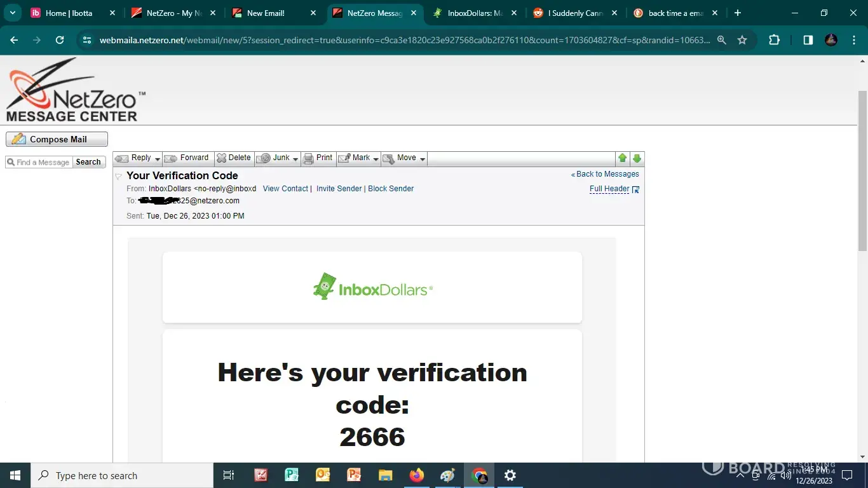This screenshot has width=868, height=488.
Task: Click the Compose Mail button
Action: click(57, 139)
